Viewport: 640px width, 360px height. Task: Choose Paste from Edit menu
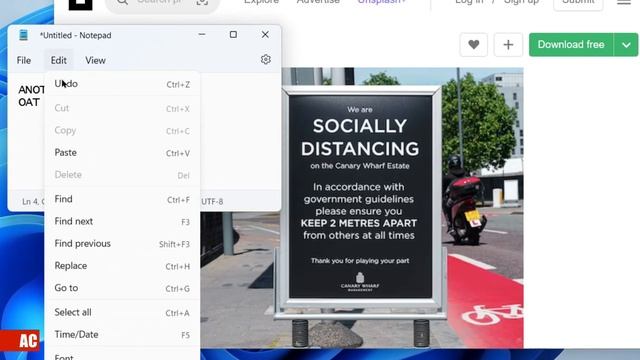[x=122, y=153]
